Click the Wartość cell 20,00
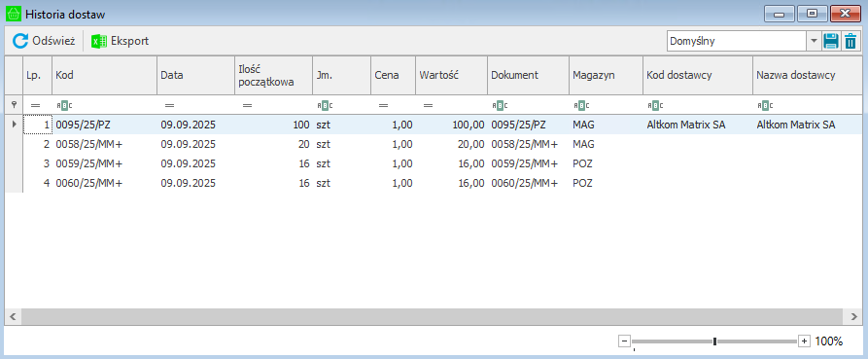The width and height of the screenshot is (868, 359). (451, 144)
